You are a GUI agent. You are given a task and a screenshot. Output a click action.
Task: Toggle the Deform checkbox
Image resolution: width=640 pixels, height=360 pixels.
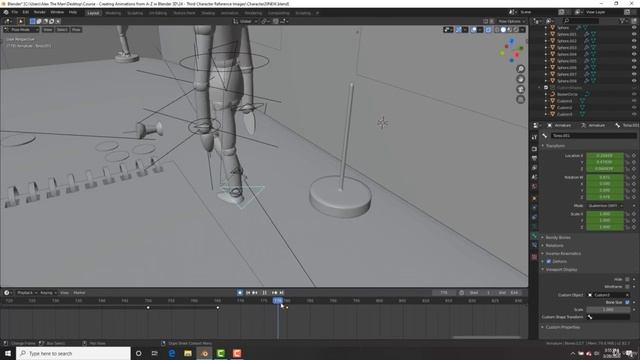point(549,261)
